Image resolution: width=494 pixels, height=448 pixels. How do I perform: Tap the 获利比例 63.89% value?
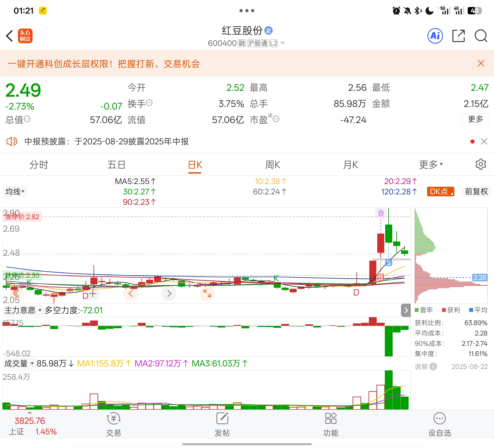pos(476,323)
